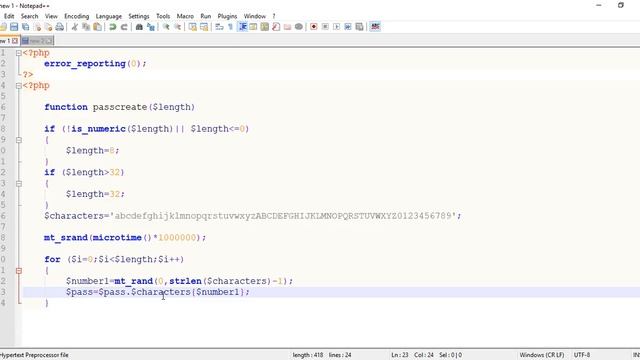Collapse fold under the is_numeric if statement
Screen dimensions: 640x360
click(18, 140)
